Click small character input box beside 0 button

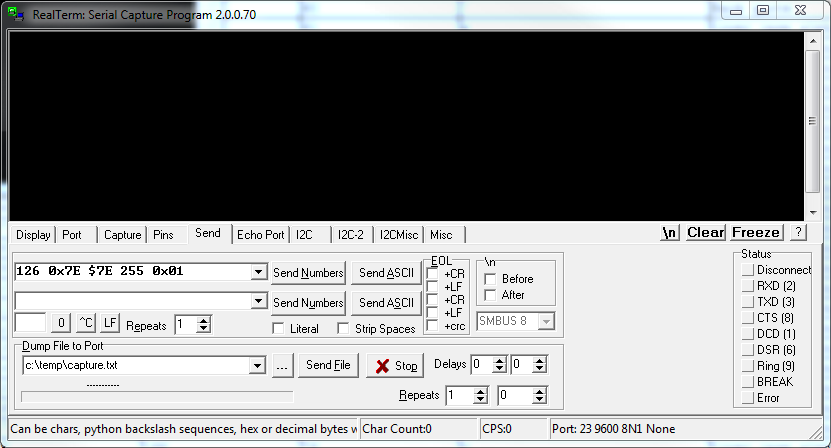tap(30, 322)
